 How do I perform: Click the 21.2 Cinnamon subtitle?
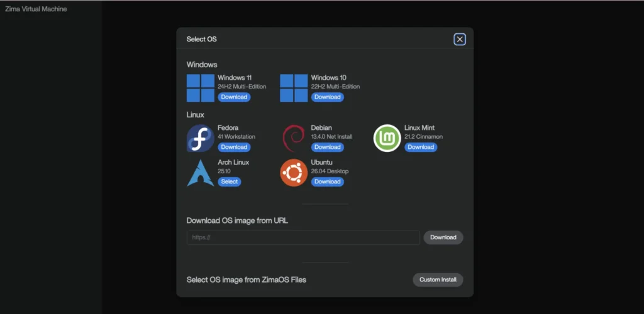click(x=423, y=137)
